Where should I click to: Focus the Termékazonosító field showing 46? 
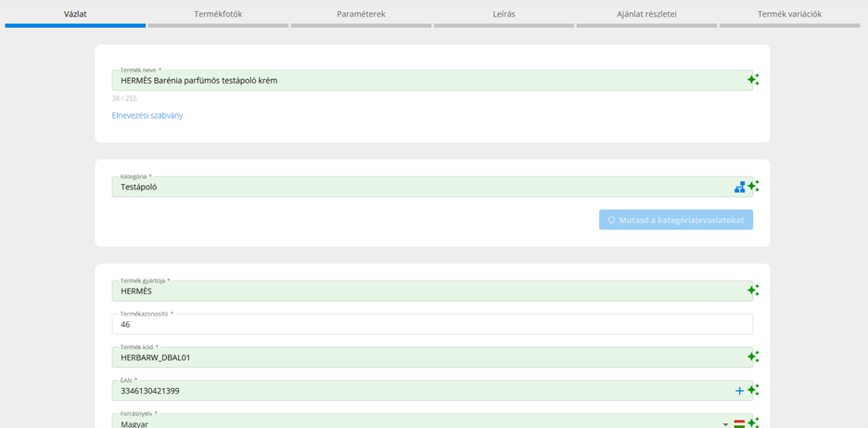pos(432,324)
